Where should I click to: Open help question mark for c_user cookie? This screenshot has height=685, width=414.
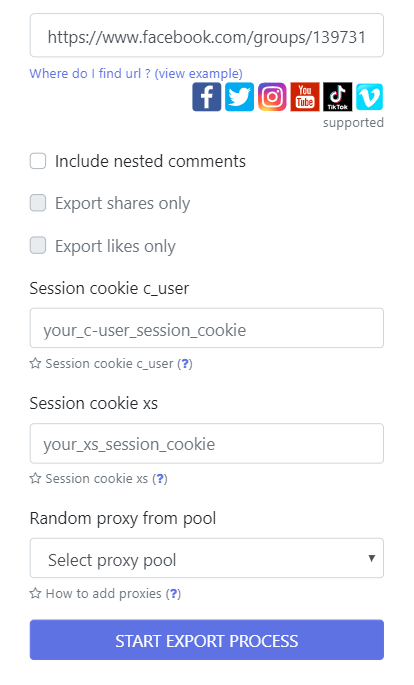click(185, 363)
